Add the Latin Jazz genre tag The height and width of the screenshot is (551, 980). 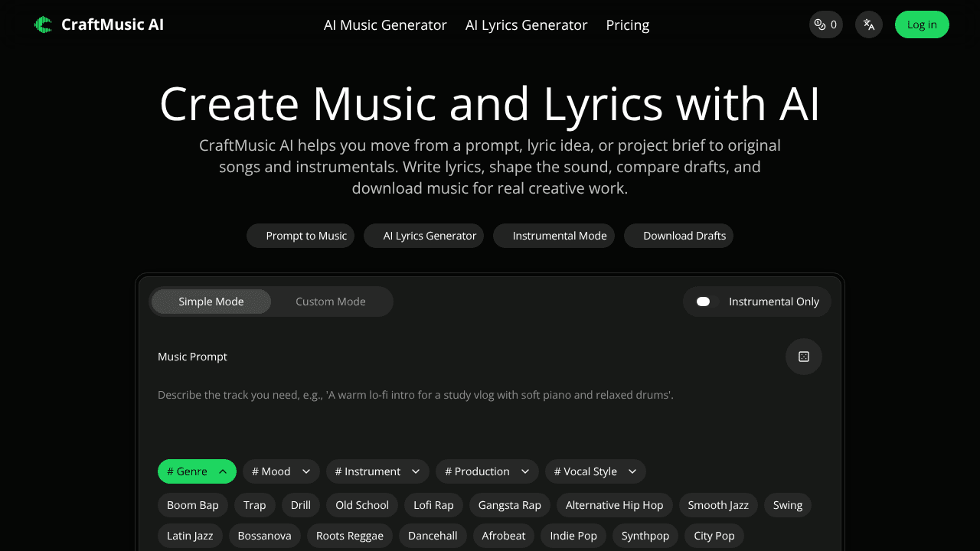[x=190, y=536]
